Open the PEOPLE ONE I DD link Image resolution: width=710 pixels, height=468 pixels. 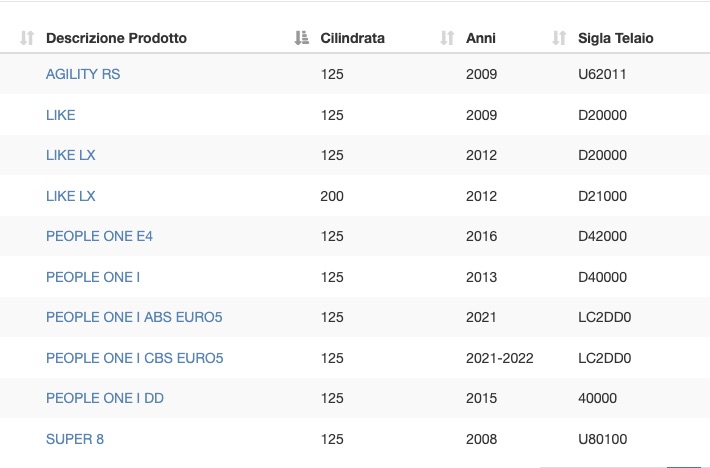click(105, 398)
